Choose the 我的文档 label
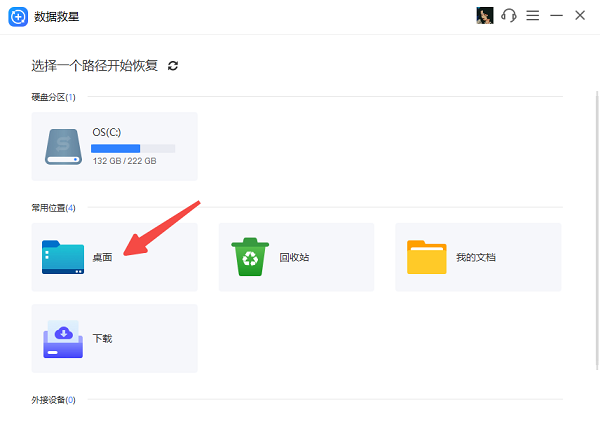This screenshot has width=600, height=424. [476, 258]
